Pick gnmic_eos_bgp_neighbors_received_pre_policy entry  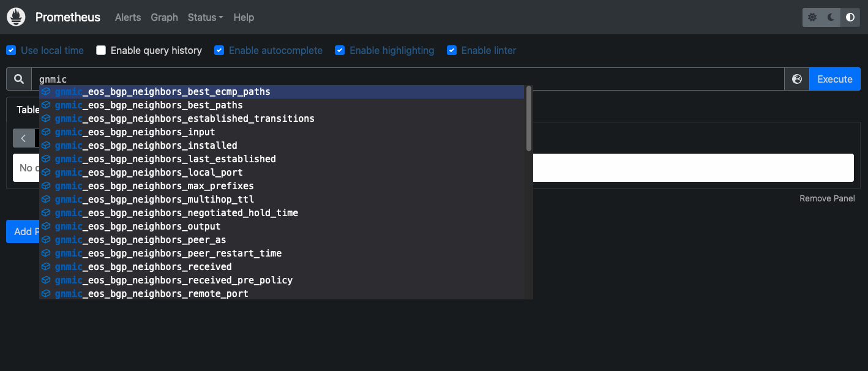coord(282,280)
